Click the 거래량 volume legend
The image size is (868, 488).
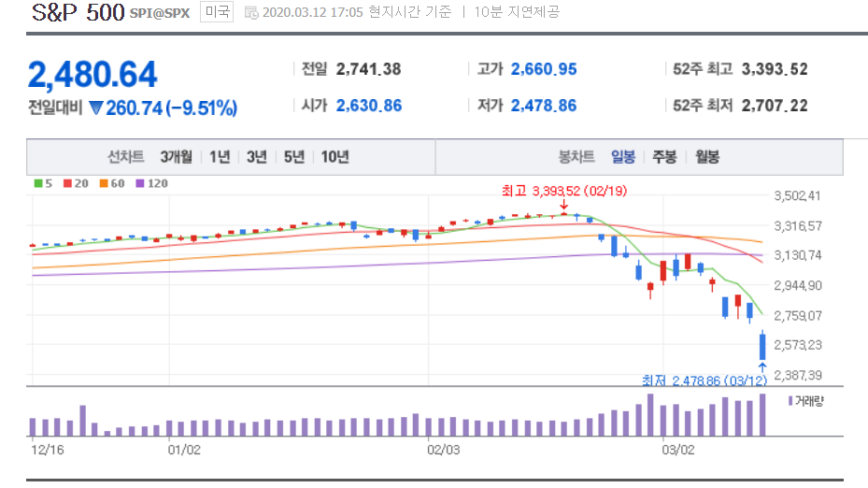pyautogui.click(x=806, y=401)
